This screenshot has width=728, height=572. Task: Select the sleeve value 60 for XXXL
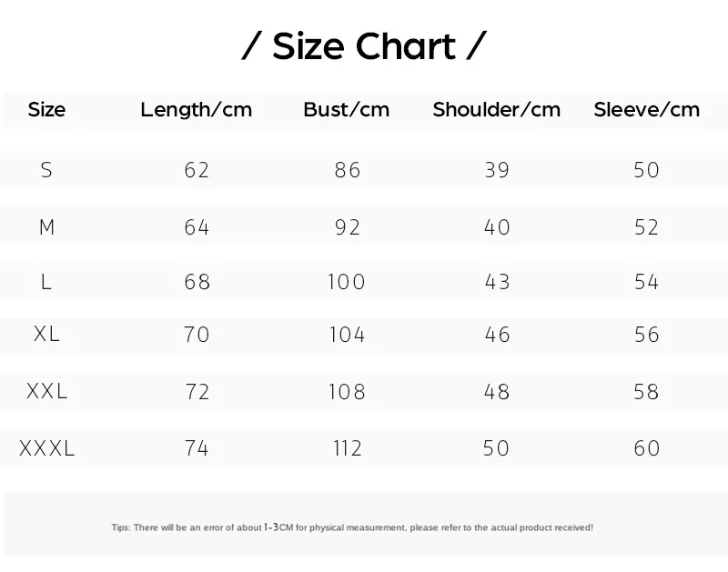647,448
